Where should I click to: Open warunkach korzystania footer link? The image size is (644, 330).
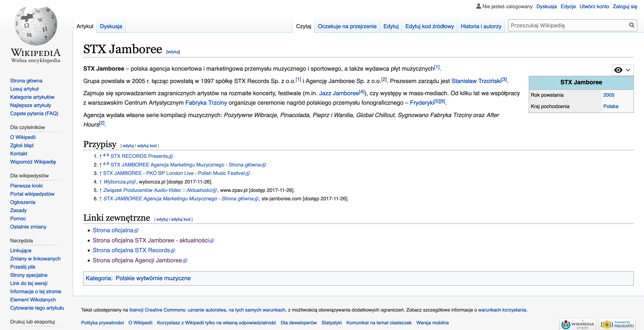click(x=502, y=310)
